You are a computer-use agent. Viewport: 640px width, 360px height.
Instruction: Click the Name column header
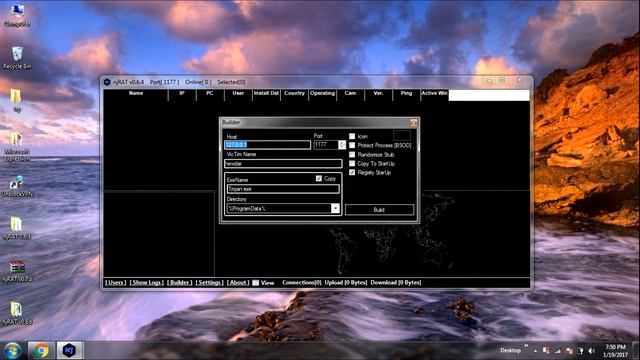pyautogui.click(x=136, y=93)
